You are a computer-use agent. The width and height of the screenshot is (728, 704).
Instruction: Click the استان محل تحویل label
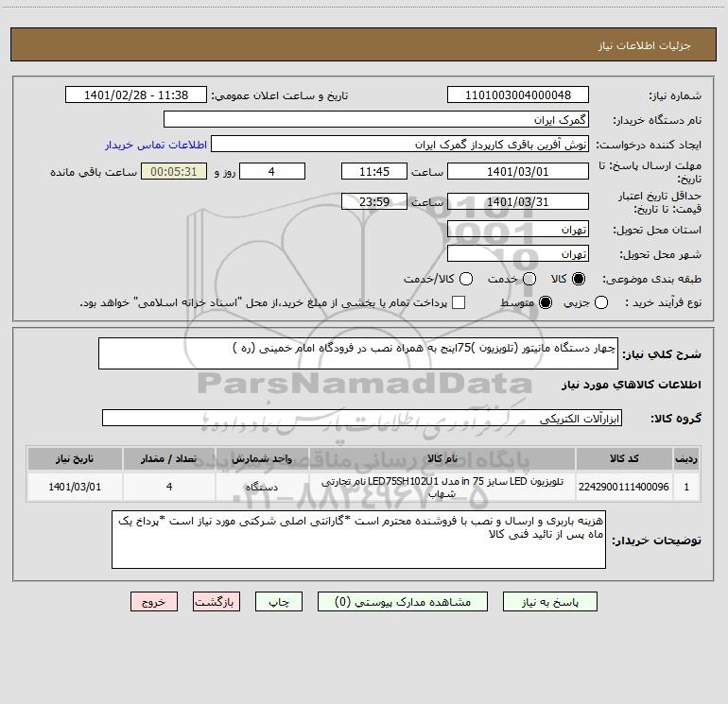pos(657,231)
